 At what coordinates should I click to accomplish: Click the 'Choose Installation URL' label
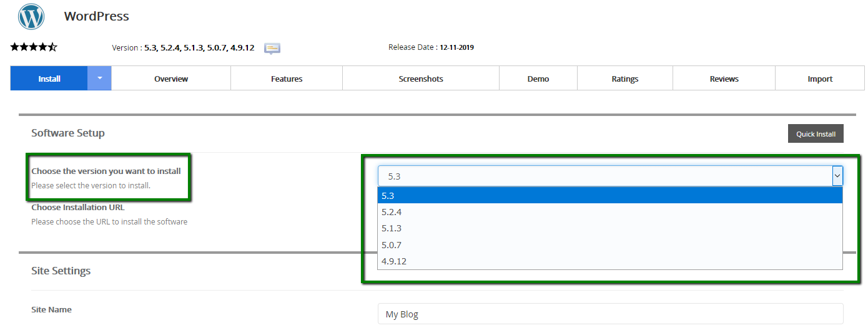point(78,207)
